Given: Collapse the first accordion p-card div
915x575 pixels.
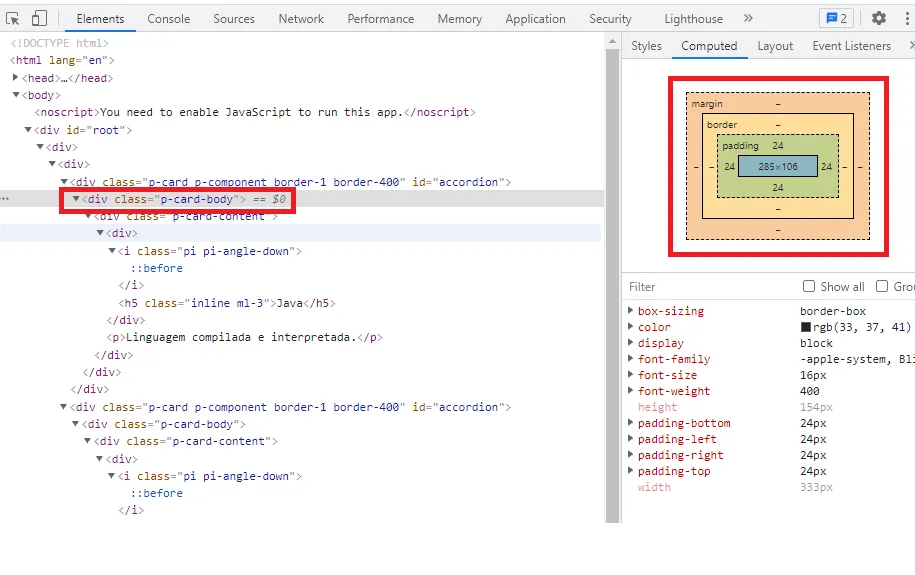Looking at the screenshot, I should (x=64, y=182).
